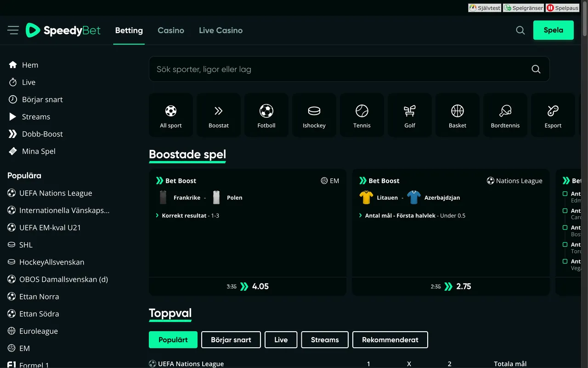Viewport: 588px width, 368px height.
Task: Click the hockey puck icon beside SHL
Action: click(x=11, y=245)
